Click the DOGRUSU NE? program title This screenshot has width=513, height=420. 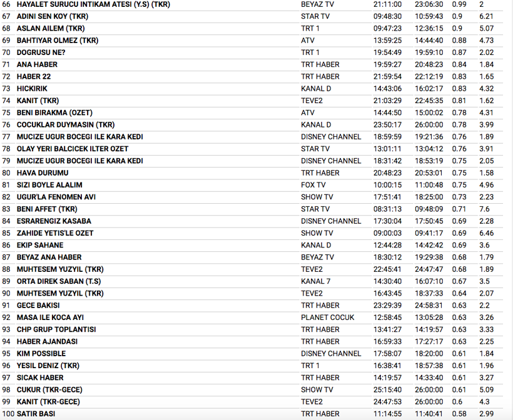(41, 52)
